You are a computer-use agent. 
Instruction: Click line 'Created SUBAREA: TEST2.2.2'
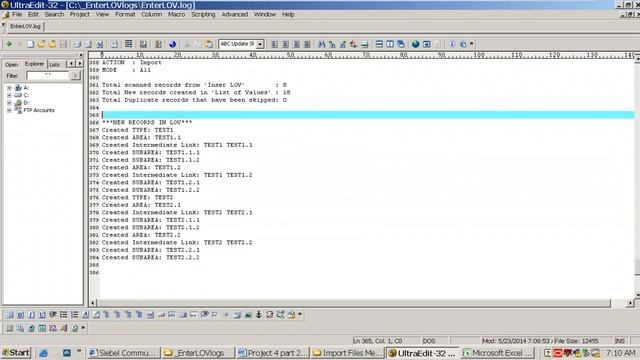tap(151, 258)
